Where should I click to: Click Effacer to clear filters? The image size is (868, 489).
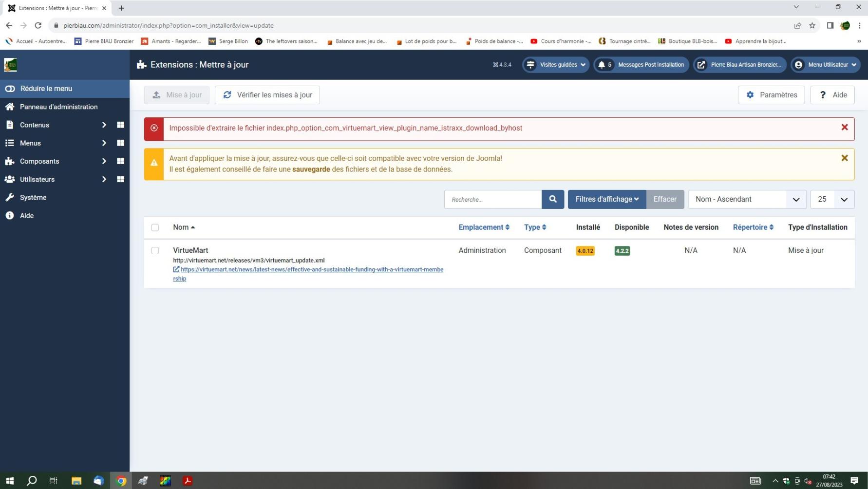pyautogui.click(x=665, y=199)
